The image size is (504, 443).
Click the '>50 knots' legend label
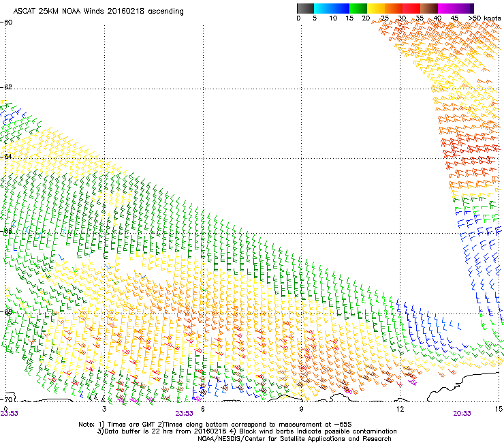pos(484,18)
